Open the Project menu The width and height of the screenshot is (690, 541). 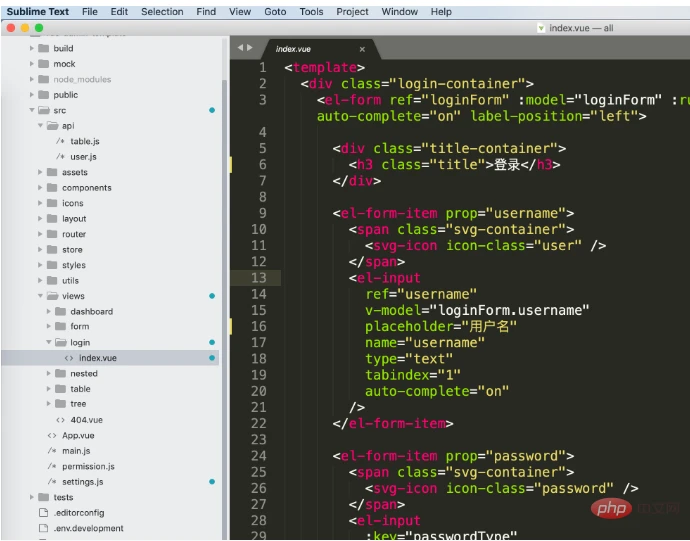(x=352, y=12)
